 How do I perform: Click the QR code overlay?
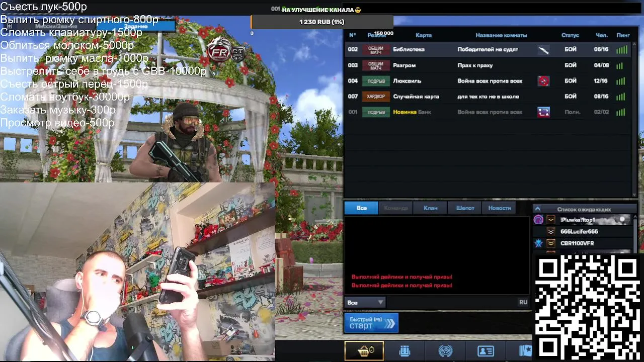click(x=588, y=308)
